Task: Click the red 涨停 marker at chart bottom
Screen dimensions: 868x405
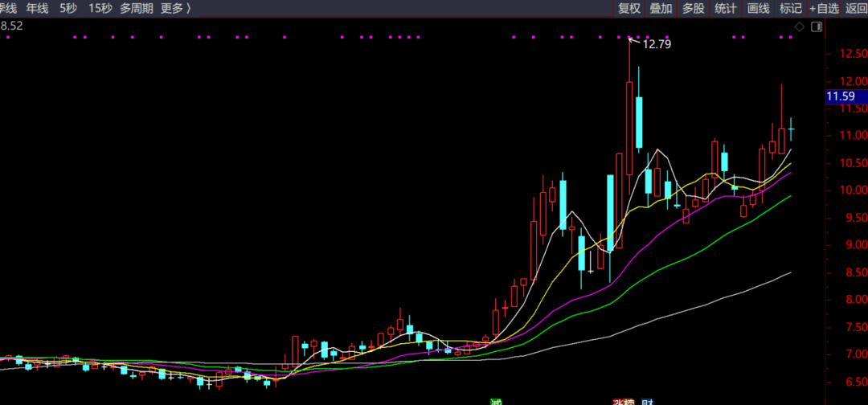Action: pyautogui.click(x=624, y=401)
